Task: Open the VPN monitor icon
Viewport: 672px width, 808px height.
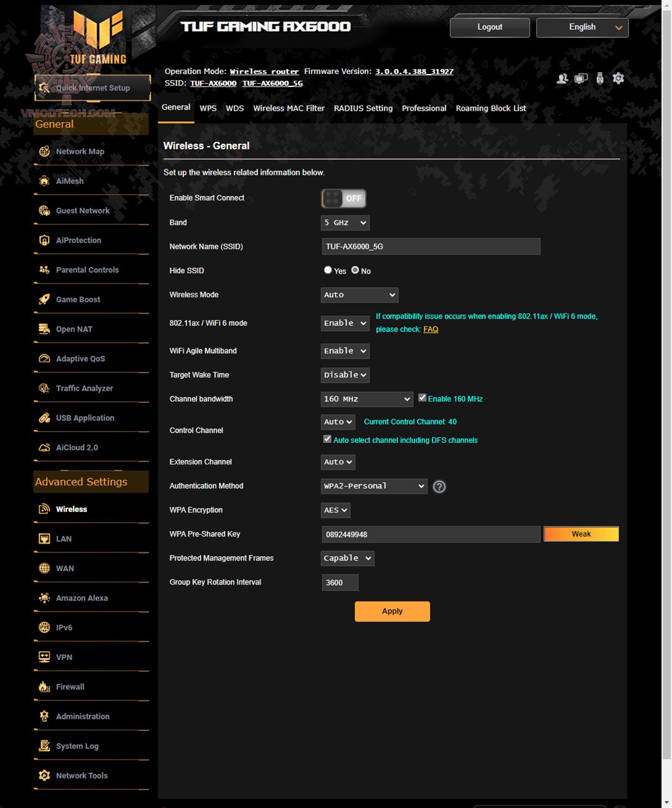Action: coord(44,657)
